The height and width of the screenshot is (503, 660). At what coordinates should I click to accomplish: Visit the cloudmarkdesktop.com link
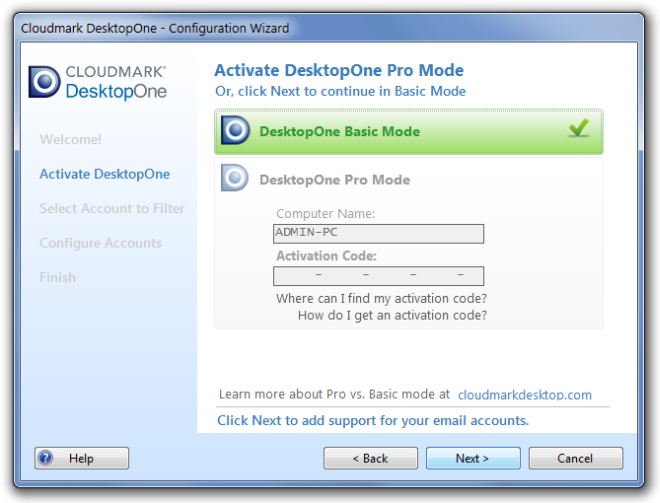[524, 395]
